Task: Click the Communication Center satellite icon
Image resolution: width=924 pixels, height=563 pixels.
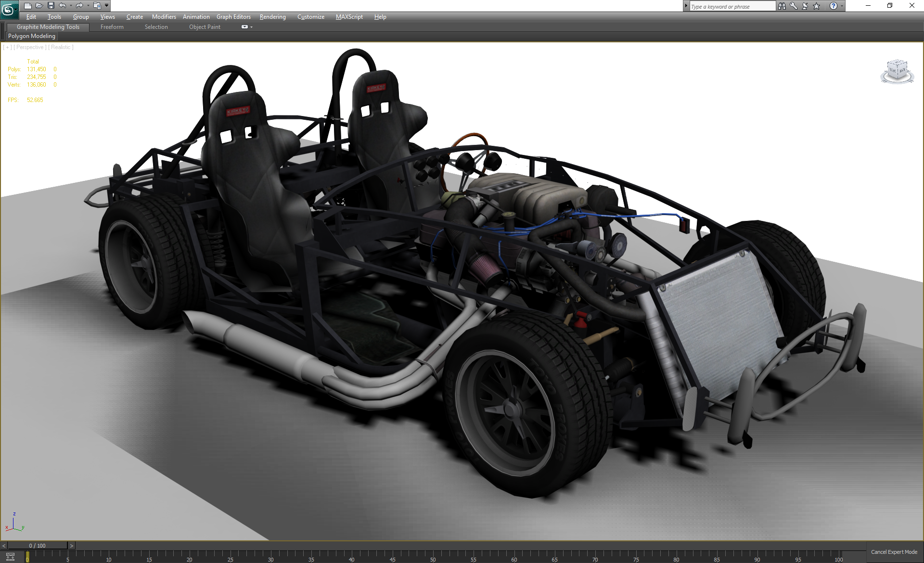Action: (805, 6)
